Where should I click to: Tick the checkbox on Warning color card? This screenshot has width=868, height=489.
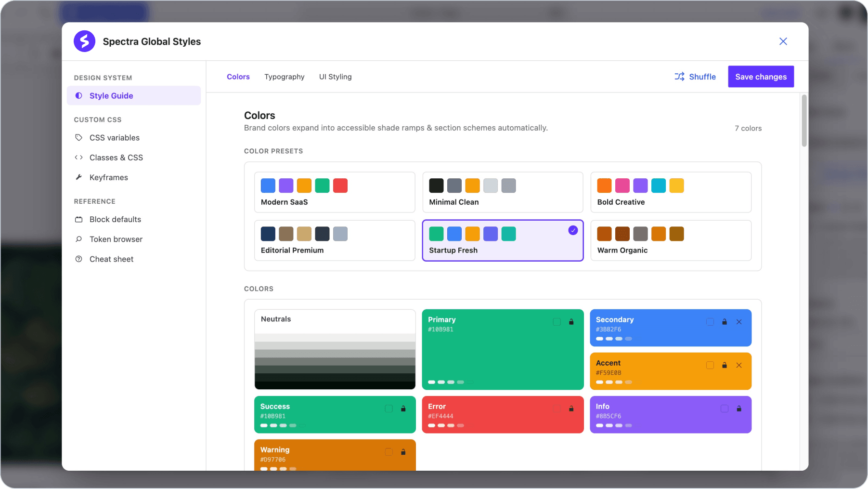point(389,452)
